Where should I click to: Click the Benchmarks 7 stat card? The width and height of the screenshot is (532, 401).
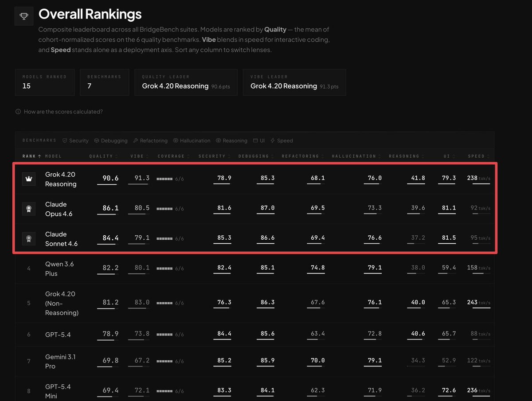click(x=105, y=82)
